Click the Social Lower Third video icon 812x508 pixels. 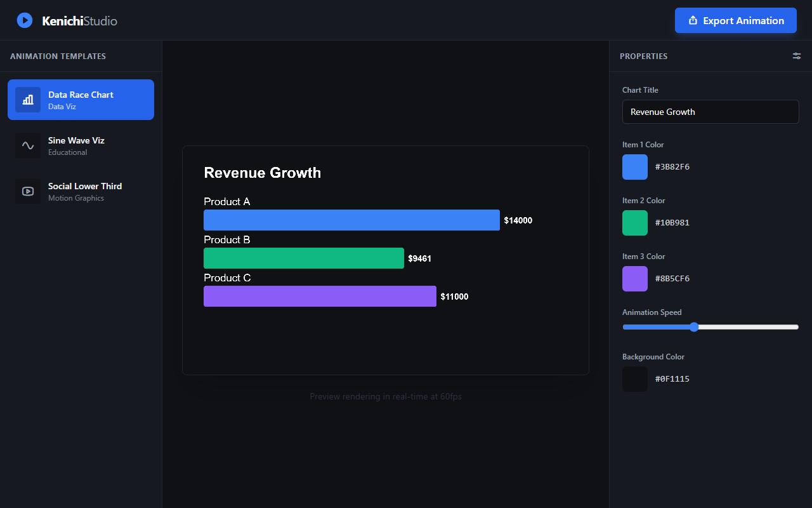(28, 191)
